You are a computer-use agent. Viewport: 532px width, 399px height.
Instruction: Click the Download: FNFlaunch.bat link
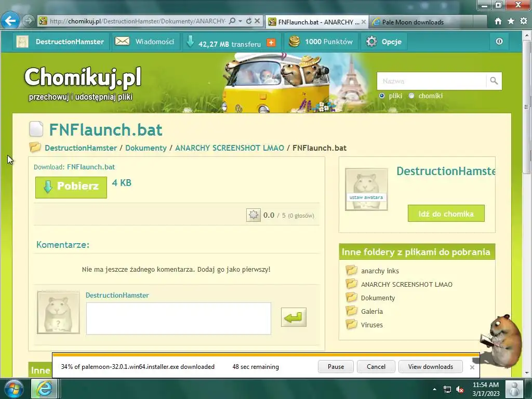point(91,167)
